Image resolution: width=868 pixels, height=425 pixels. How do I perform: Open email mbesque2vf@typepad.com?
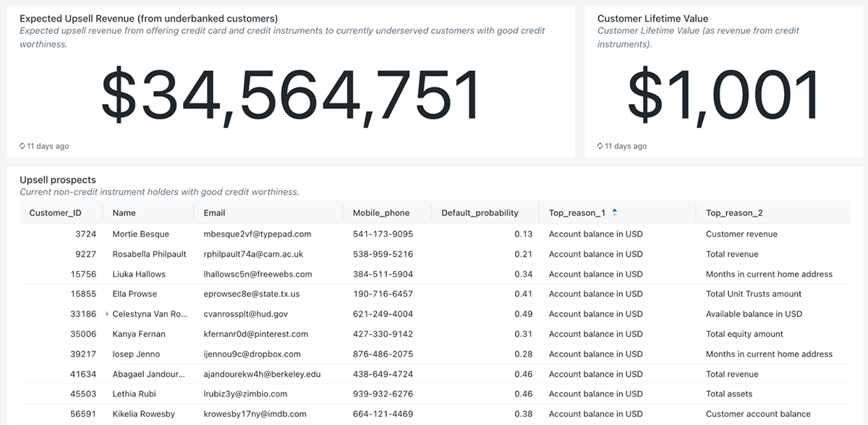tap(257, 234)
